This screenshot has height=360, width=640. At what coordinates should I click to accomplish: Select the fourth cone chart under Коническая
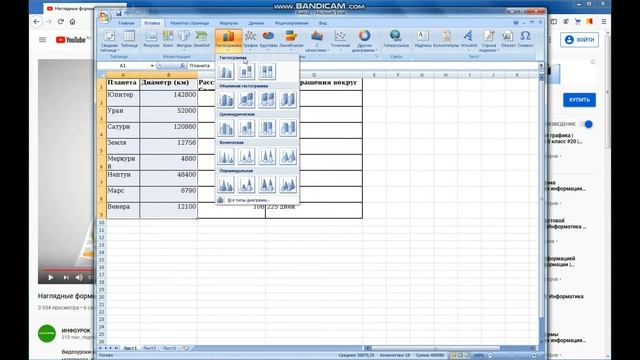pyautogui.click(x=288, y=156)
